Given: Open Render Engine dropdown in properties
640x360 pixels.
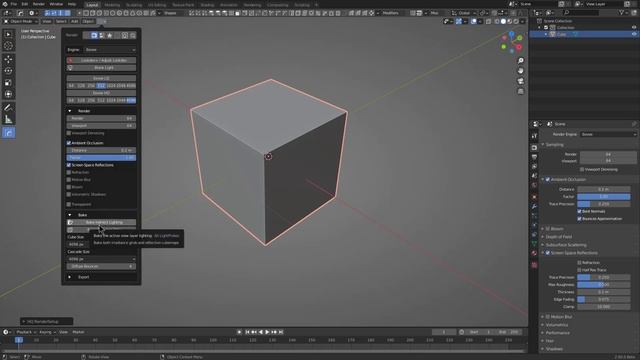Looking at the screenshot, I should (x=609, y=134).
